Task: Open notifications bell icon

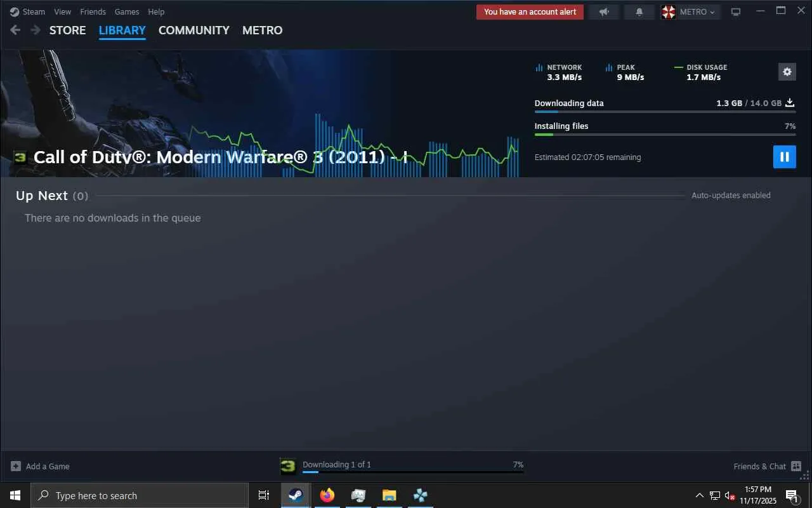Action: (x=639, y=11)
